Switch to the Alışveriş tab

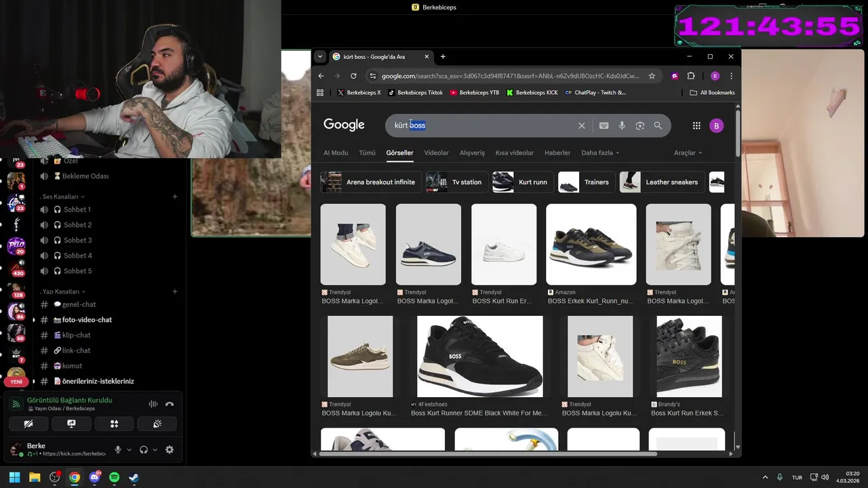[472, 152]
